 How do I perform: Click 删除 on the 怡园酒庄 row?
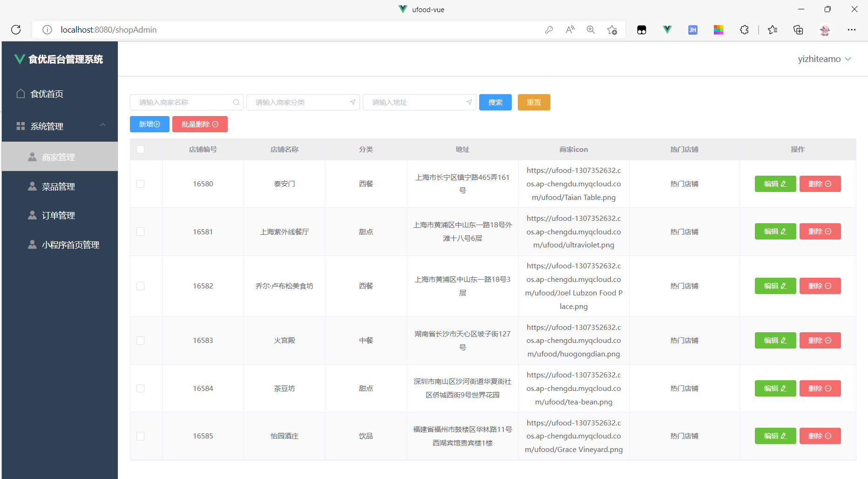click(820, 436)
